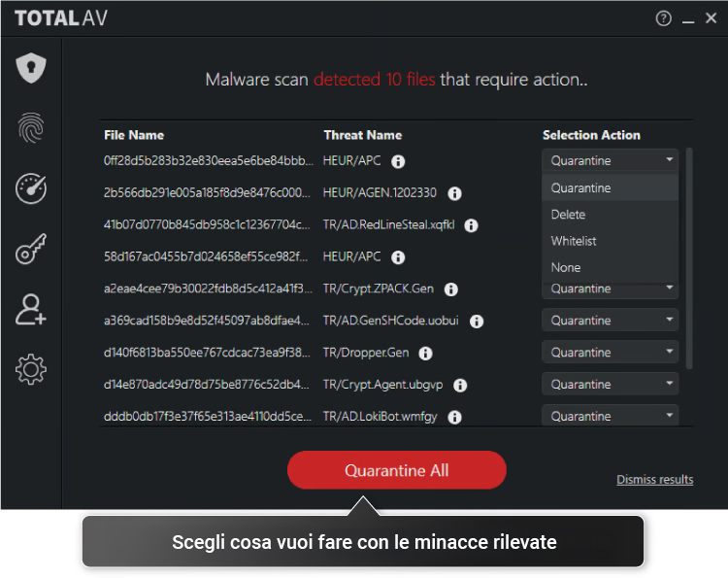Click the TR/AD.LokiBot.wmfgy threat name
The width and height of the screenshot is (728, 578).
(x=380, y=417)
